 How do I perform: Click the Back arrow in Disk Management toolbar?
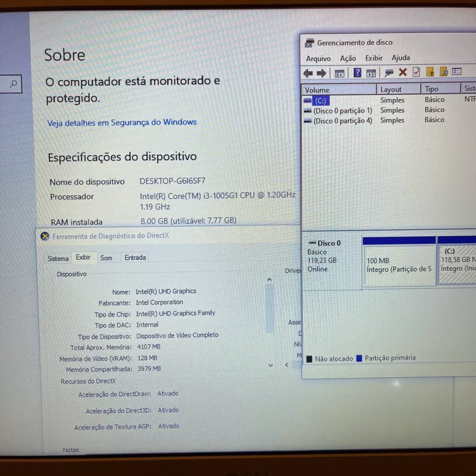pos(308,73)
